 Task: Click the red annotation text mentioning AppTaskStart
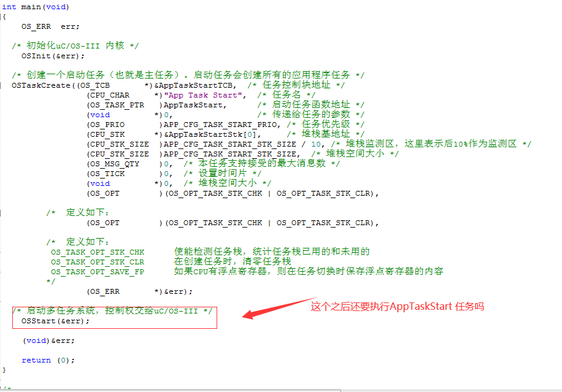click(x=398, y=306)
